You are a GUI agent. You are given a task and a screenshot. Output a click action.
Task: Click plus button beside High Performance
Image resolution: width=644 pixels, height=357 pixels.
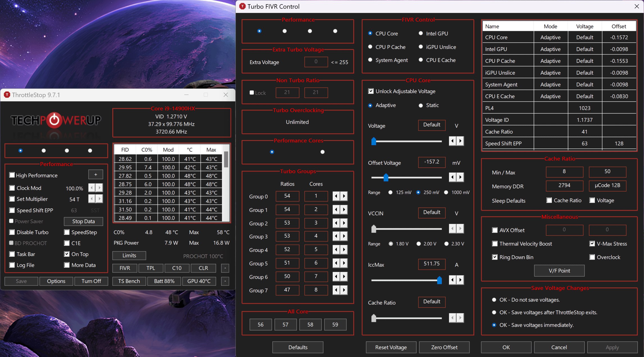point(96,175)
